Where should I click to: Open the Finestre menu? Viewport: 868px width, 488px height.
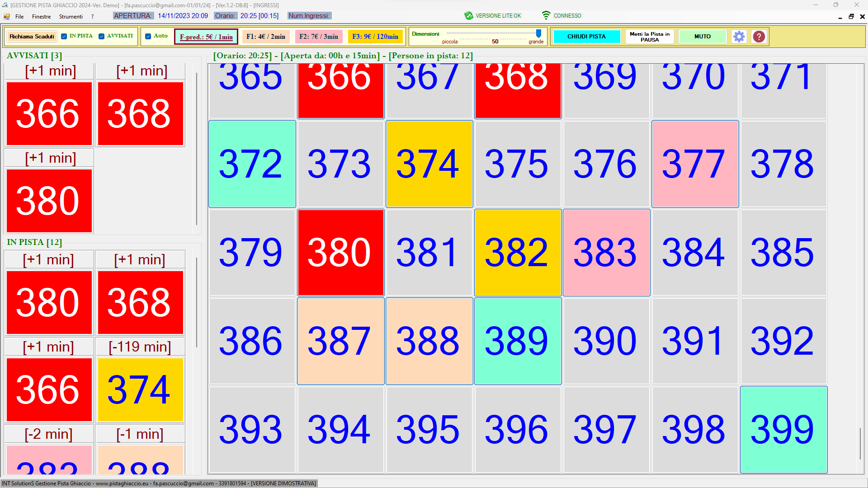(41, 17)
